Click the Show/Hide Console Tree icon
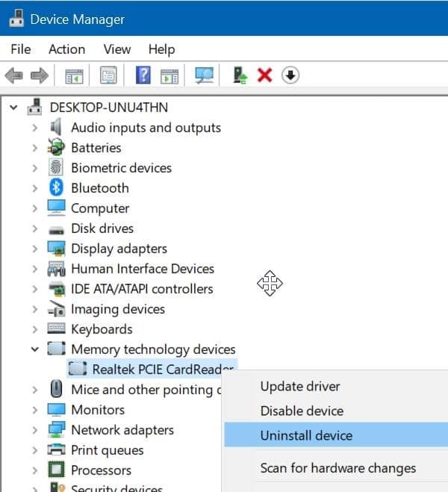The height and width of the screenshot is (492, 448). 74,75
